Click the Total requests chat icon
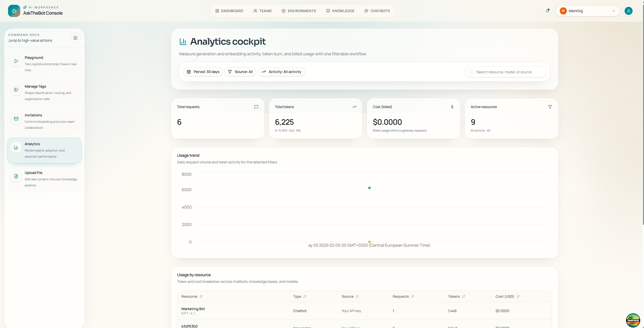Screen dimensions: 644x328 tap(256, 107)
